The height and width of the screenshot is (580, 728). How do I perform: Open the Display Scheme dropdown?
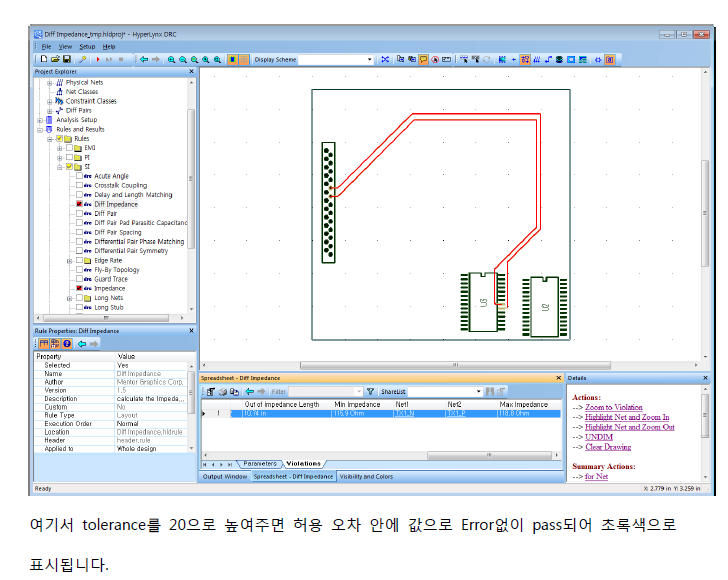(x=368, y=60)
